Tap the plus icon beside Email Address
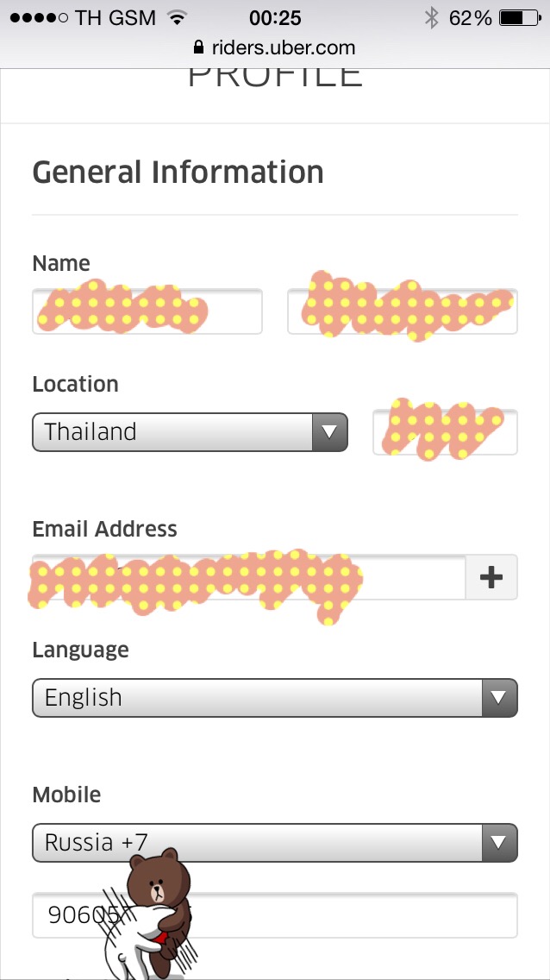This screenshot has width=550, height=980. pyautogui.click(x=491, y=577)
